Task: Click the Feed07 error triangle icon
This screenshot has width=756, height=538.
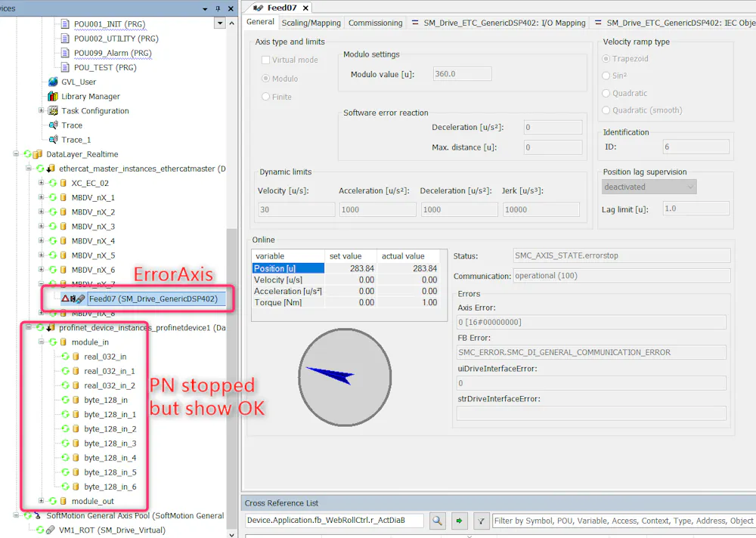Action: (66, 298)
